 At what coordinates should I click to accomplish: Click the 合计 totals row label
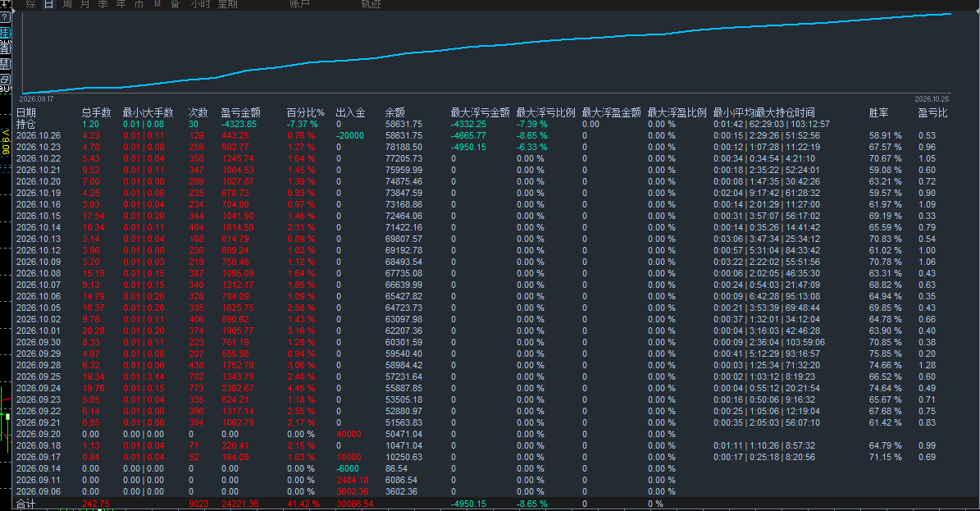(x=26, y=504)
